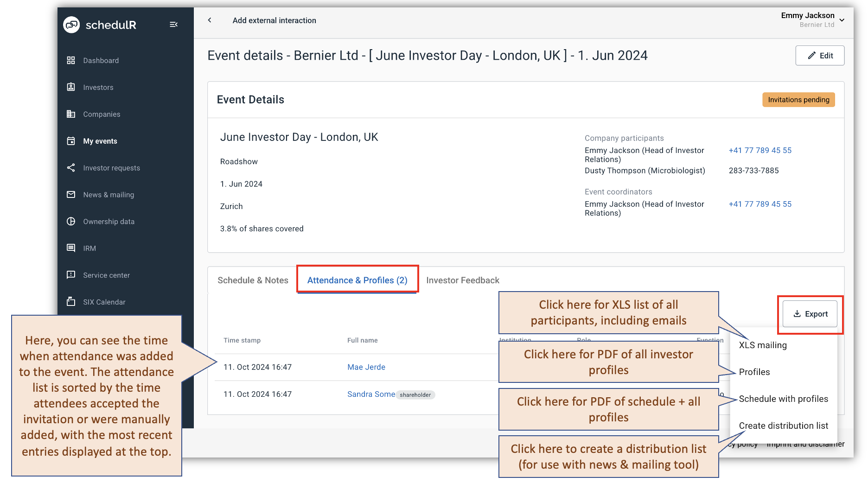This screenshot has width=868, height=483.
Task: Click the News & mailing envelope icon
Action: click(71, 195)
